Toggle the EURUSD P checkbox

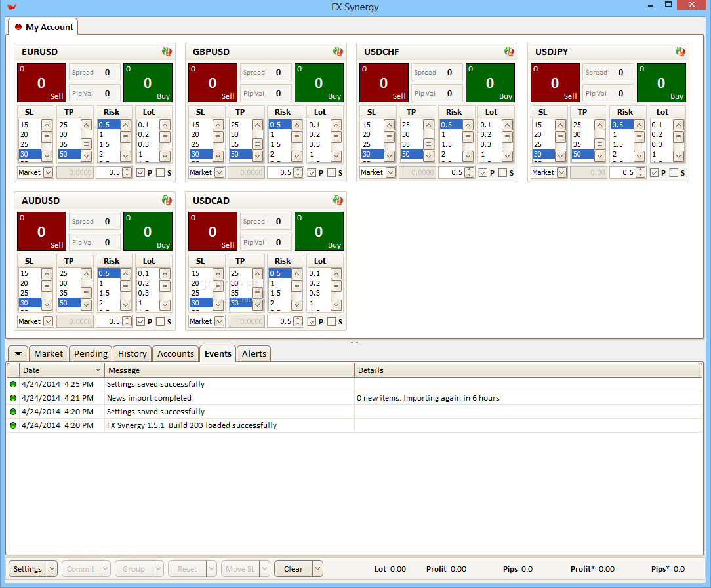point(140,172)
